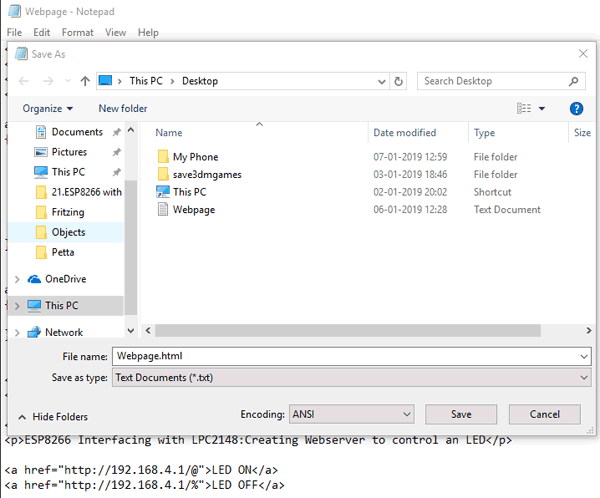The image size is (600, 498).
Task: Select the Webpage text document
Action: [194, 210]
